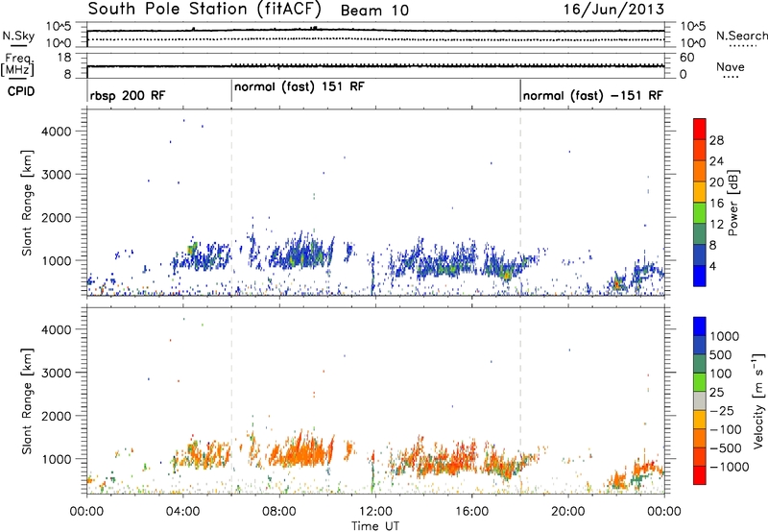Click Slant Range [km] label of power panel
Screen dimensions: 768x532
(x=27, y=203)
